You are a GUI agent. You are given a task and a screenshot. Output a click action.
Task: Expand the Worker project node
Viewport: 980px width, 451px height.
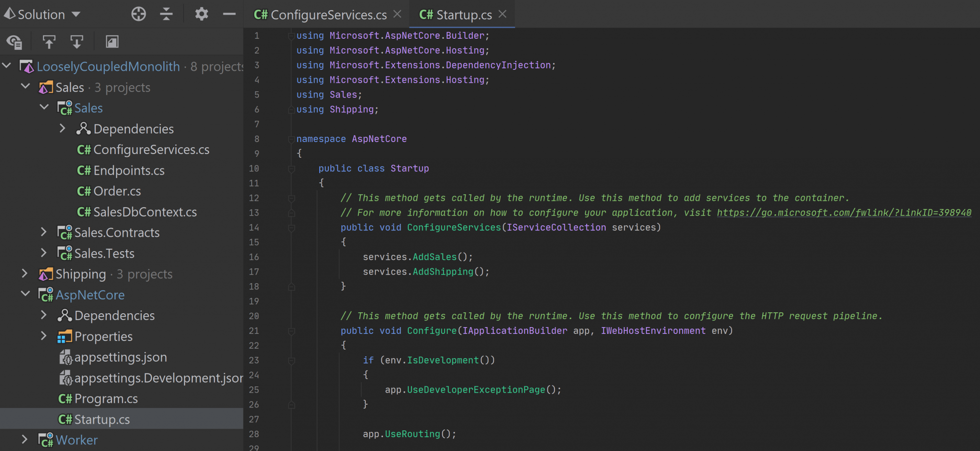[25, 440]
